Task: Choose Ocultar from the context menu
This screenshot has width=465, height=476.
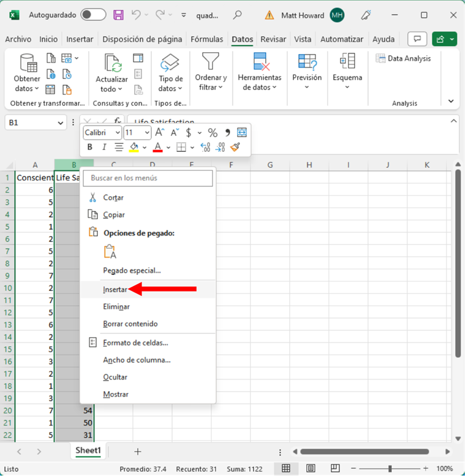Action: [x=116, y=377]
